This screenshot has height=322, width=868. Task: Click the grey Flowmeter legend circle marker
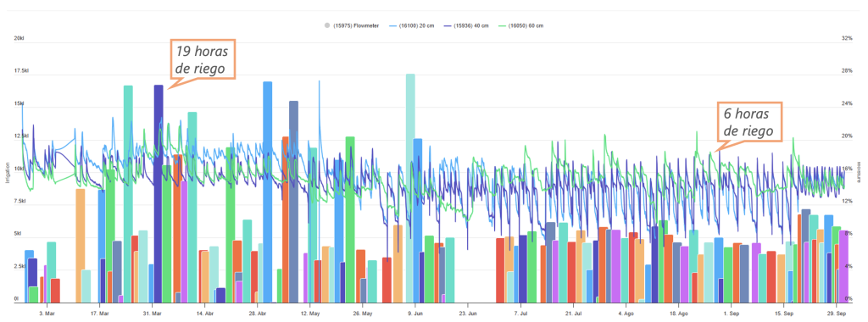pyautogui.click(x=328, y=26)
